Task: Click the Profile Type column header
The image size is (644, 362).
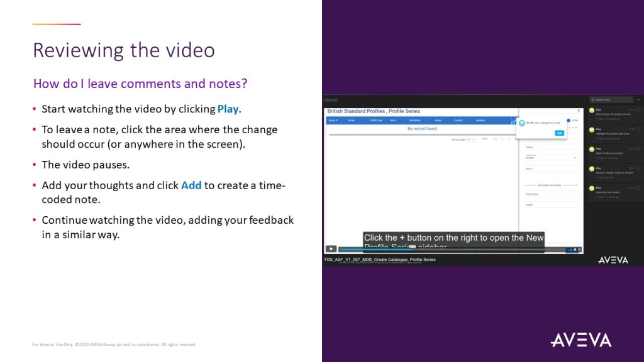Action: (376, 119)
